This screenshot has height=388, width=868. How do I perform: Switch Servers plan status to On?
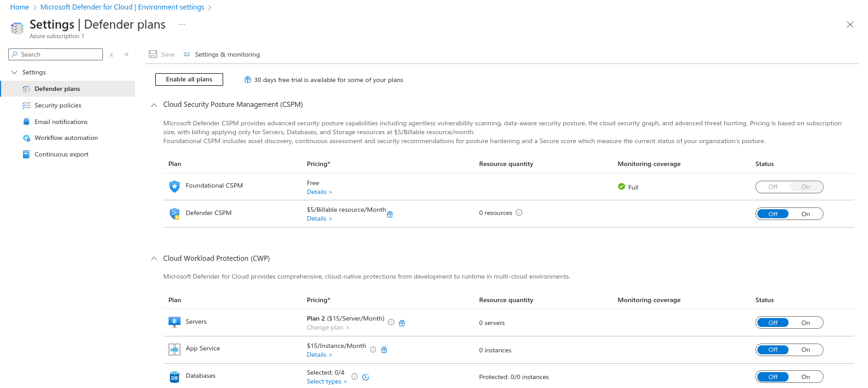[x=806, y=322]
